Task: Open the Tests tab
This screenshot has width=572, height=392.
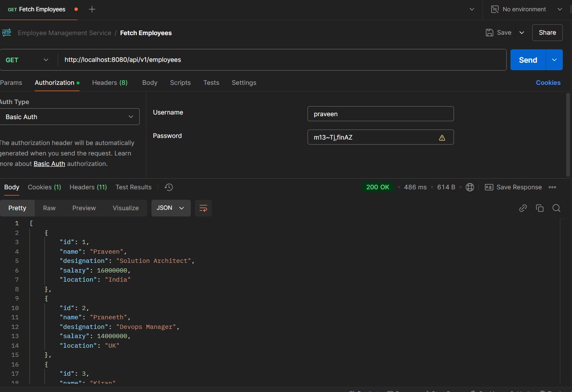Action: (211, 83)
